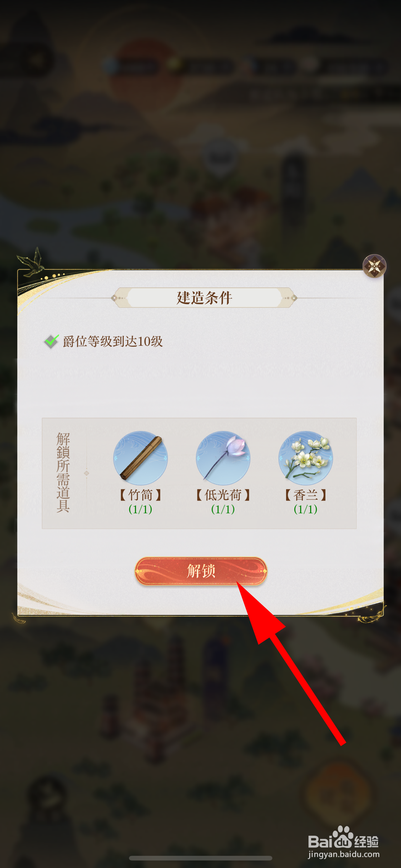Close the 建造条件 dialog with the flower icon
Image resolution: width=401 pixels, height=868 pixels.
point(374,266)
